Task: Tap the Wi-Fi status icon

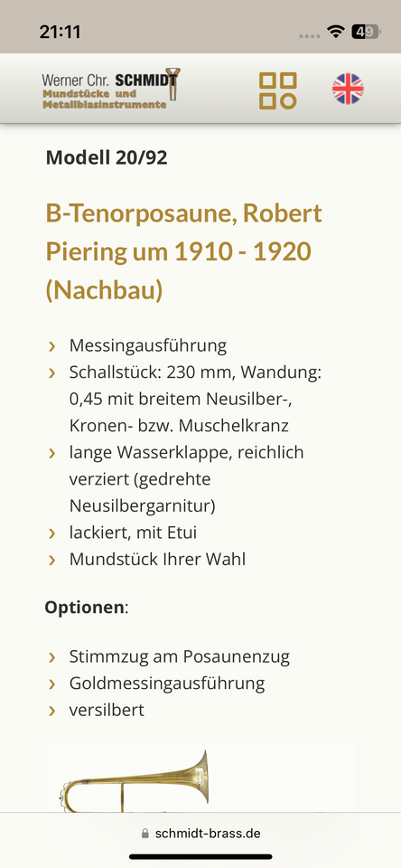Action: 335,32
